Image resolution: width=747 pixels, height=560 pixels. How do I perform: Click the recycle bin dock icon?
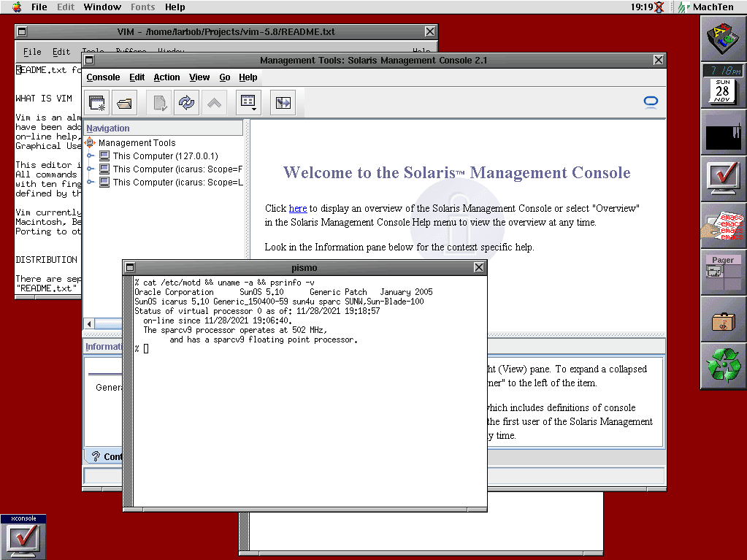coord(724,366)
